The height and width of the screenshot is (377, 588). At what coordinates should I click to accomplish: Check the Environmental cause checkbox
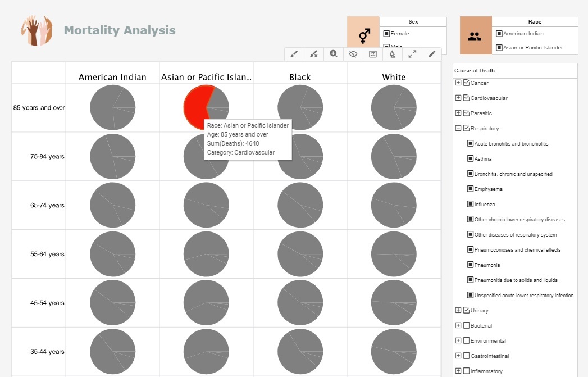[x=467, y=340]
